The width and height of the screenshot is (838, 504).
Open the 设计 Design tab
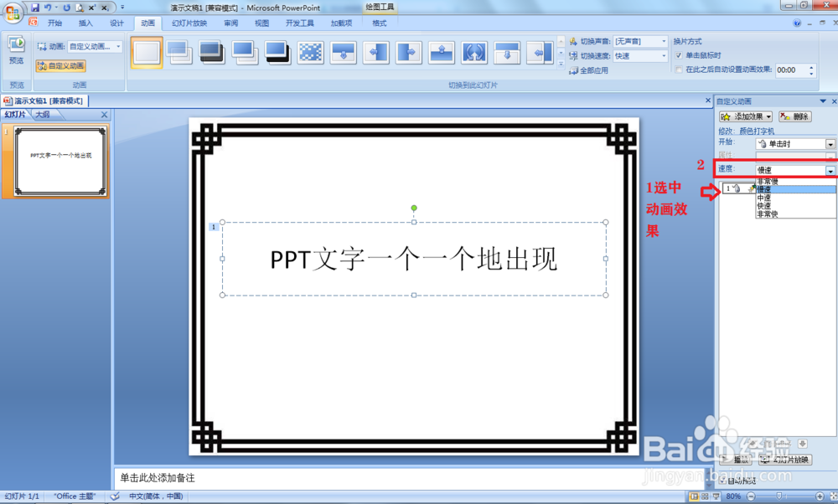(x=116, y=23)
